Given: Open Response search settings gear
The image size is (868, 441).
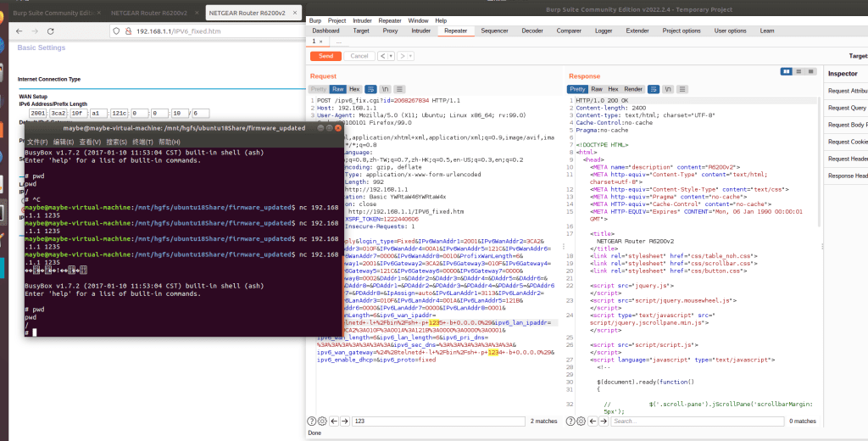Looking at the screenshot, I should [581, 421].
